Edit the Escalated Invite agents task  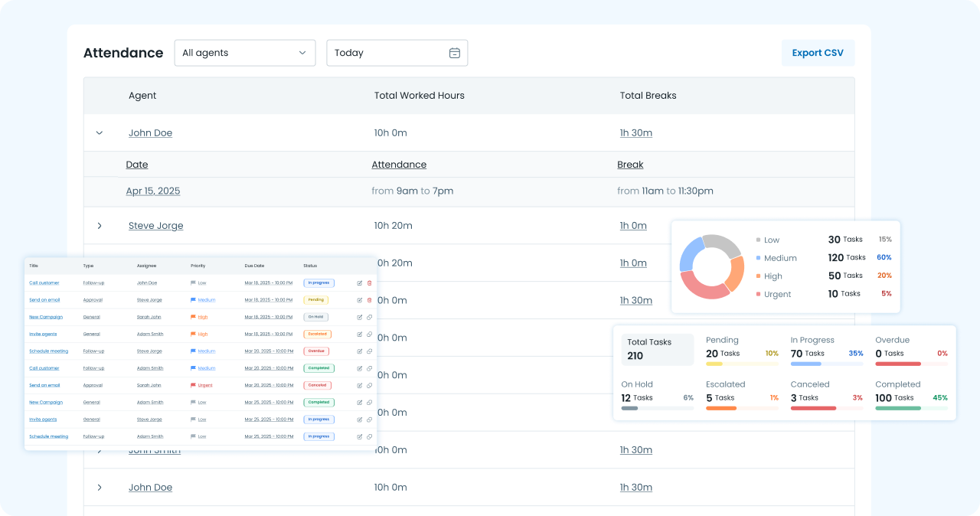(360, 334)
